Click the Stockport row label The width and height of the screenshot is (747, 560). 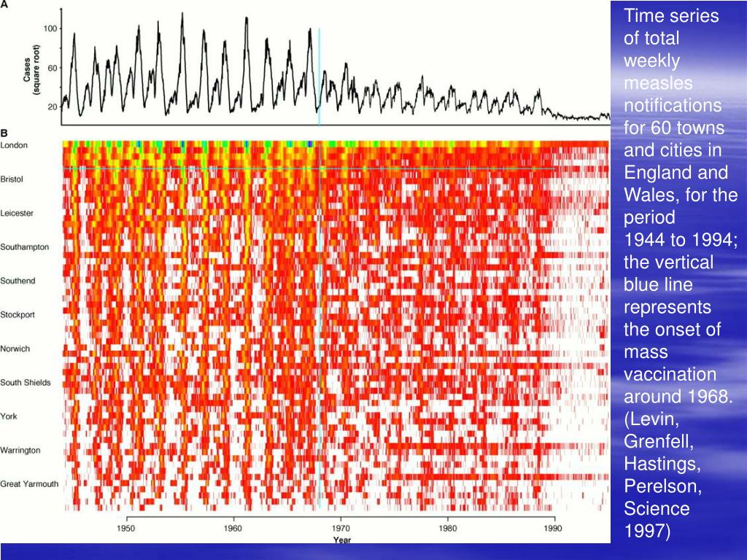(18, 315)
